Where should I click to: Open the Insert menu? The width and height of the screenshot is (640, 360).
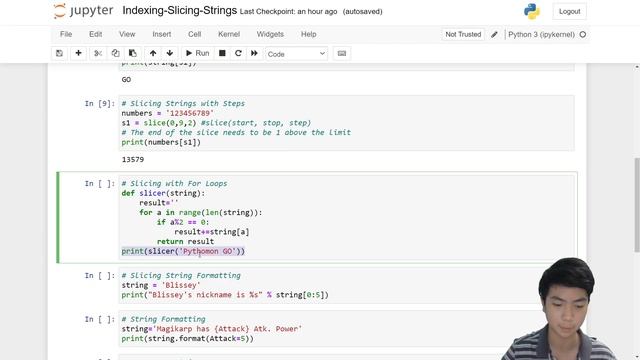[162, 34]
